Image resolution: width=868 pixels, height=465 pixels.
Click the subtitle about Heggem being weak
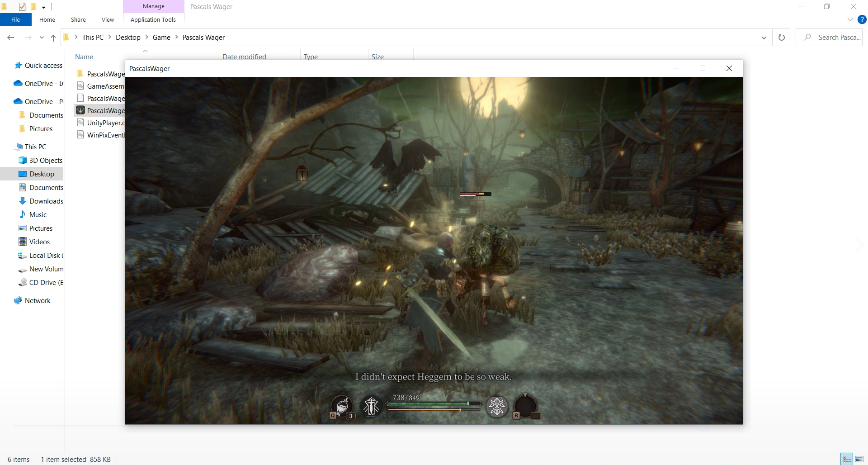(x=434, y=377)
